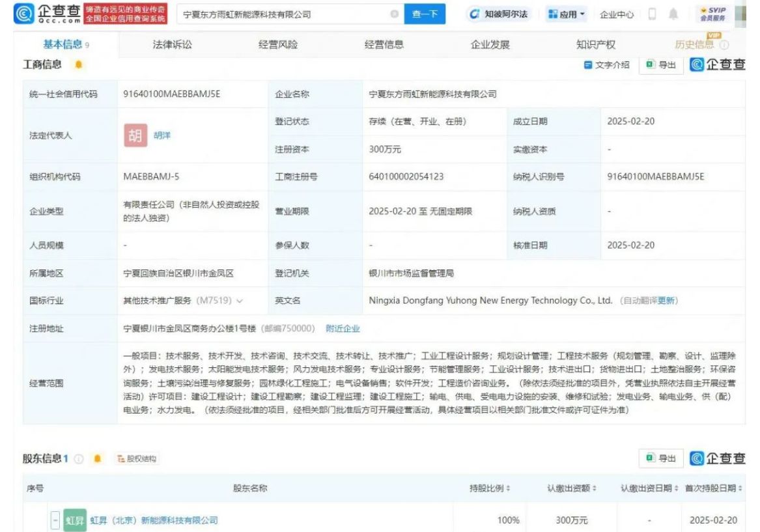This screenshot has height=532, width=760.
Task: Open 企业中心 in the top bar
Action: [617, 14]
